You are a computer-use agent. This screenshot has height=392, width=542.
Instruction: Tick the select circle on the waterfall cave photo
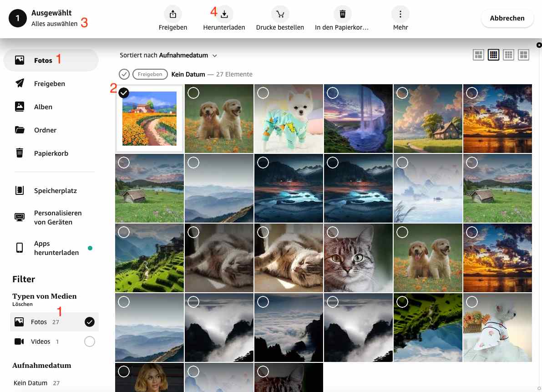pos(333,92)
